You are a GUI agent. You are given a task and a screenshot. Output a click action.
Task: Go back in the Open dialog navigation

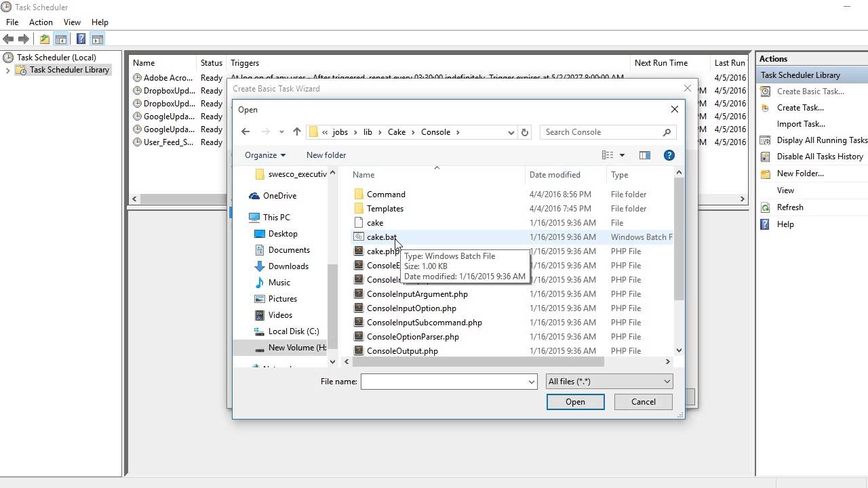point(245,132)
